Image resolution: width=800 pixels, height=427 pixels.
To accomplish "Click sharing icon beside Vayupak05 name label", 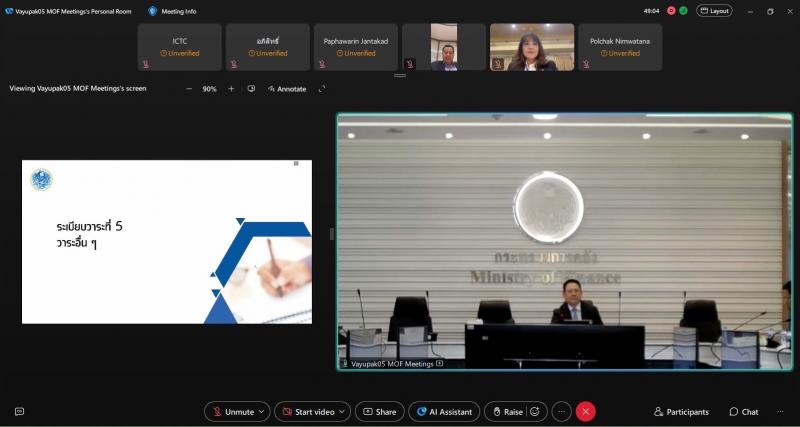I will point(439,364).
